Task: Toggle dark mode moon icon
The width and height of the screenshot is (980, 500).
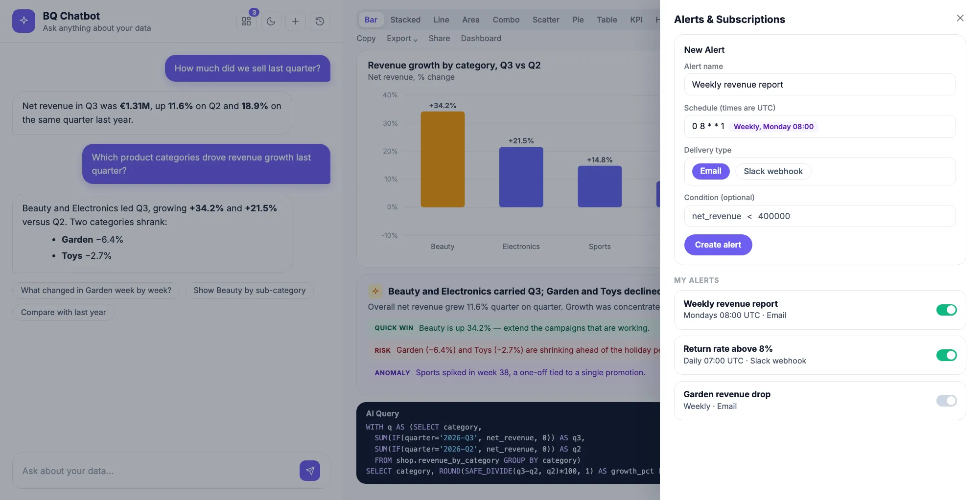Action: coord(271,21)
